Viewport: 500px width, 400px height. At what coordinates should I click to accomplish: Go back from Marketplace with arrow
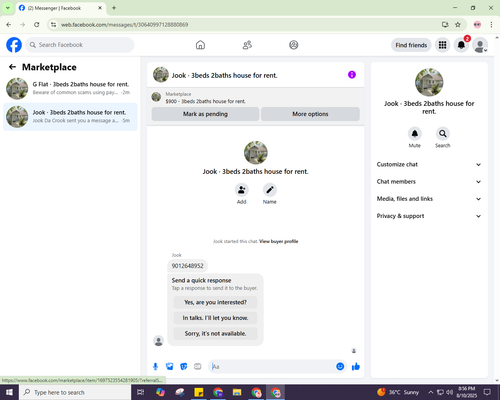[x=12, y=67]
